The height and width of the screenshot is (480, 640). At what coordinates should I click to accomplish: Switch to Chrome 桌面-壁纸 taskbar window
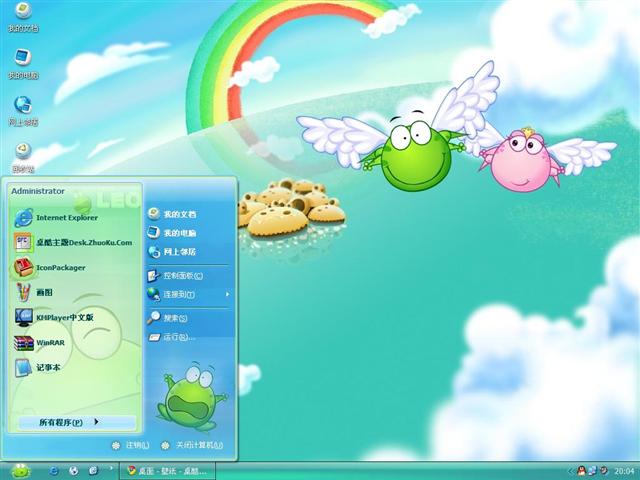167,471
